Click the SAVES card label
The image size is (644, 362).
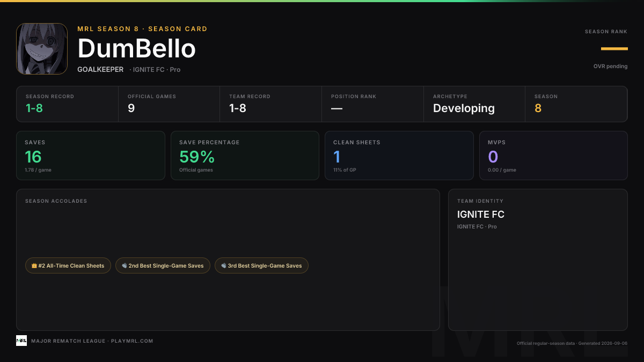pyautogui.click(x=35, y=143)
